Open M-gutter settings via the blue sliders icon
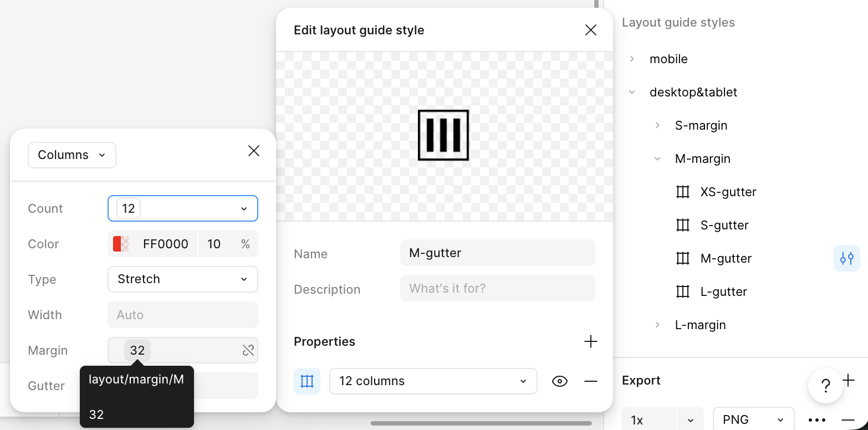The height and width of the screenshot is (430, 868). [846, 258]
